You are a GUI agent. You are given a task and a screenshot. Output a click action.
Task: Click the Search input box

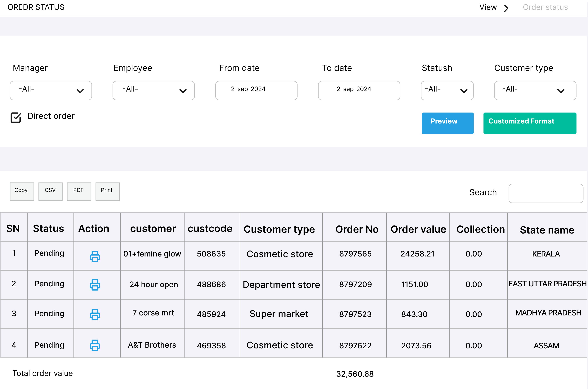click(546, 193)
